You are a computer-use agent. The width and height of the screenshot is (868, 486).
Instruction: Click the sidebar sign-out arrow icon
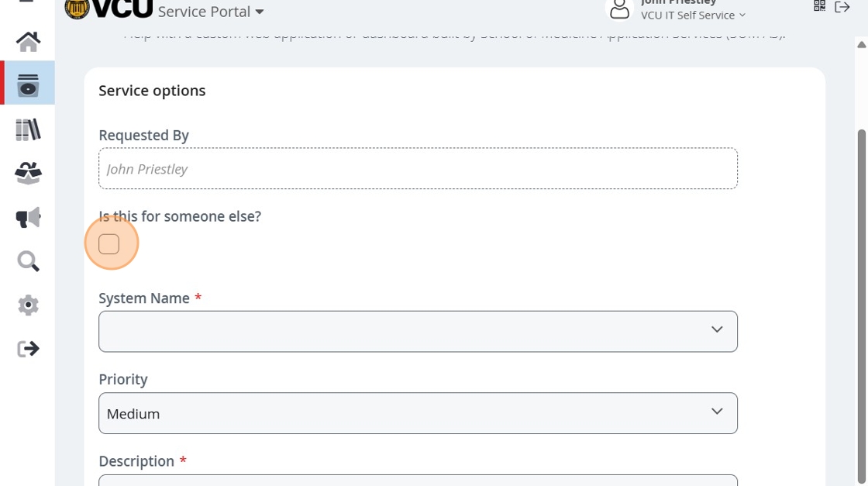(28, 349)
